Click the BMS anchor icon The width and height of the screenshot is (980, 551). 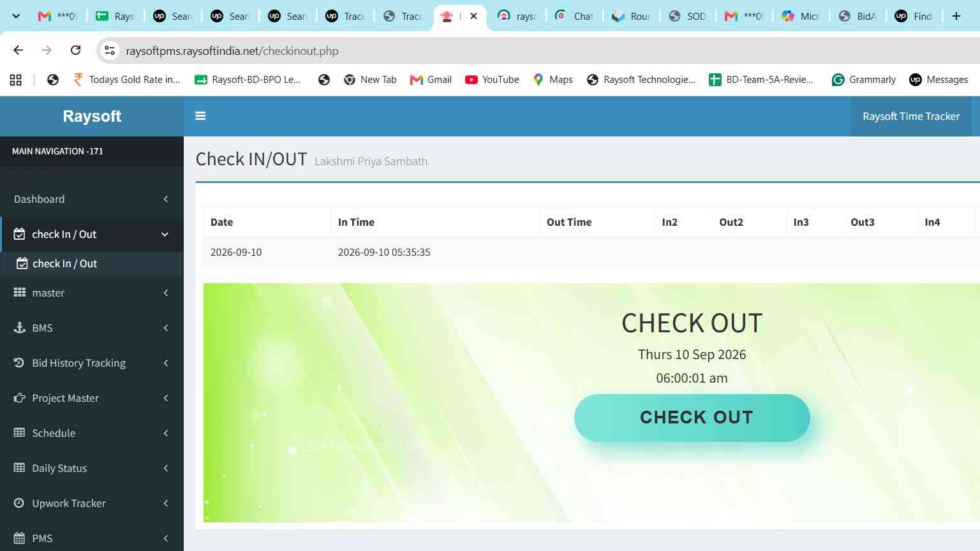19,328
